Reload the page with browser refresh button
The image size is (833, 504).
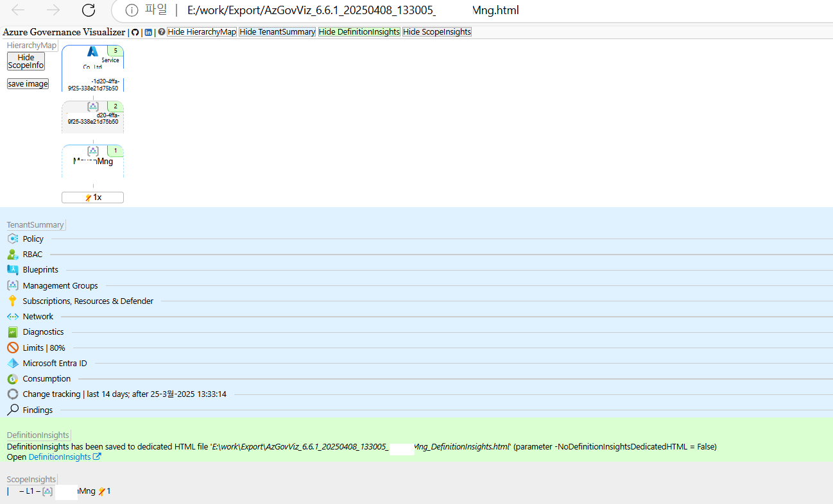(x=89, y=10)
